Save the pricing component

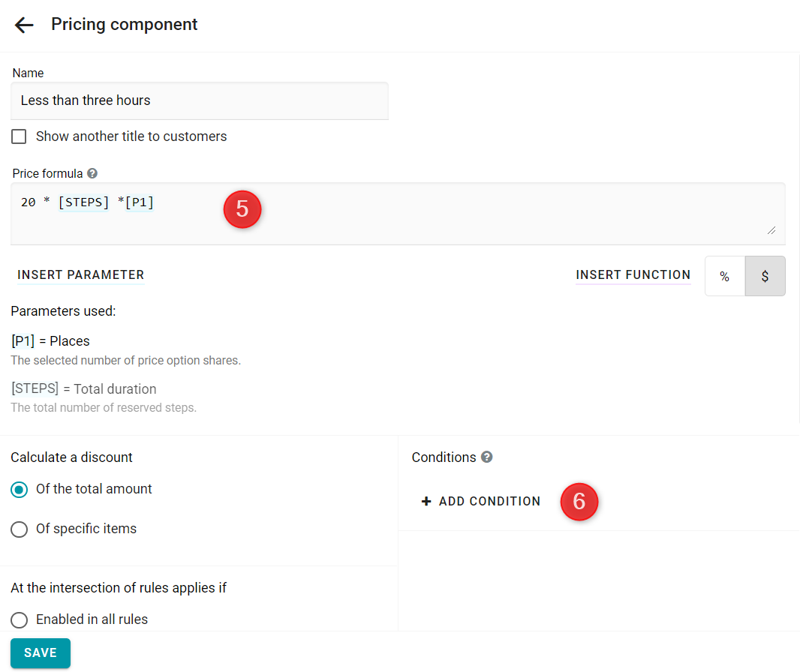(41, 652)
